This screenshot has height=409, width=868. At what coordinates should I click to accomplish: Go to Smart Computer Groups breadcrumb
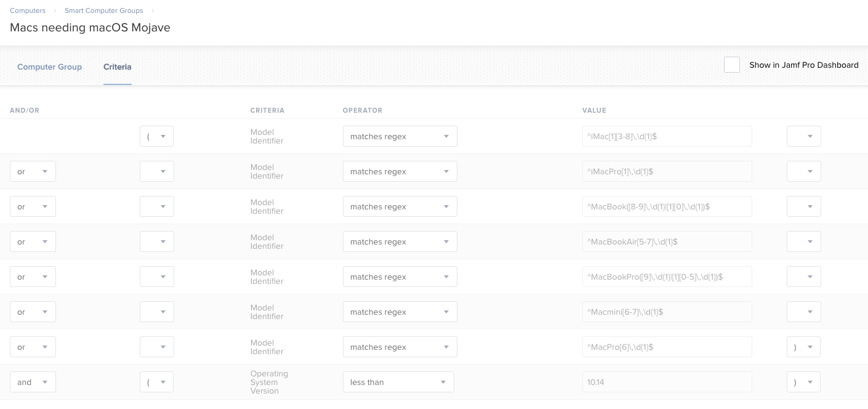click(x=104, y=10)
